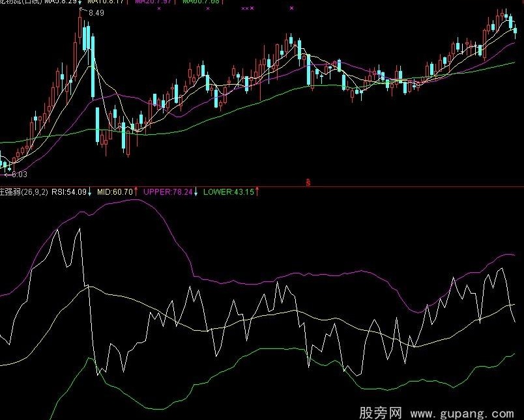524x420 pixels.
Task: Click the RSI:54.09 indicator value
Action: click(69, 192)
